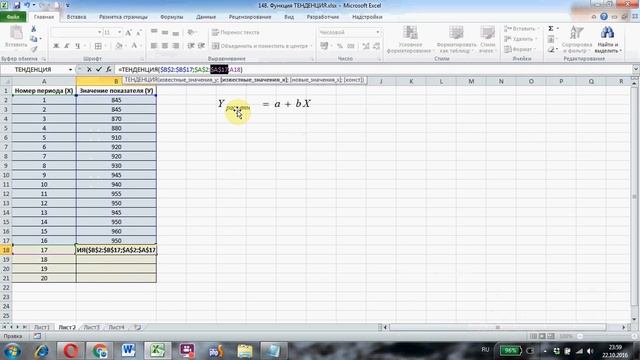This screenshot has height=360, width=640.
Task: Open Excel help question mark icon
Action: 604,17
